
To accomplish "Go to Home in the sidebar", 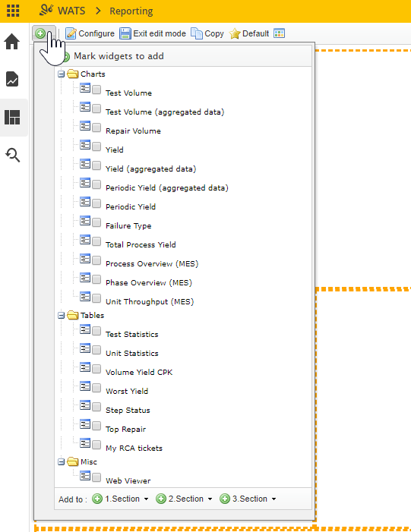I will [12, 42].
